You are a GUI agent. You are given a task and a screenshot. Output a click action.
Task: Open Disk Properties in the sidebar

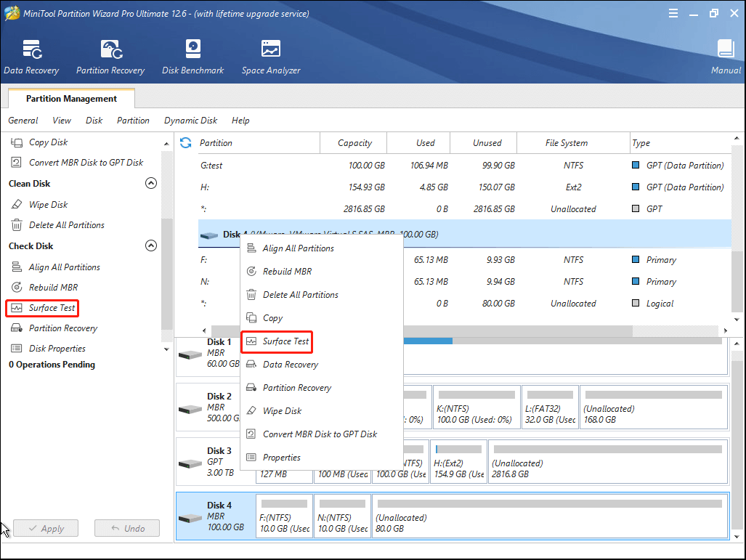48,349
